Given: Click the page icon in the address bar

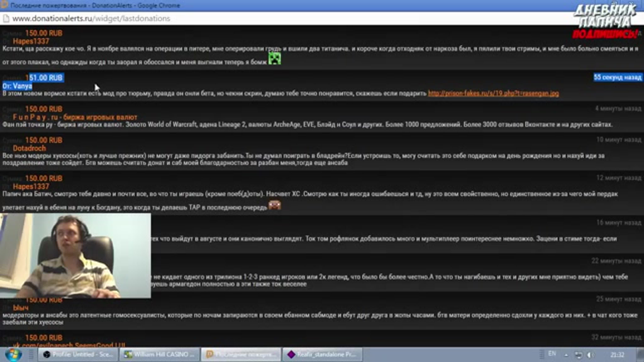Looking at the screenshot, I should coord(6,19).
